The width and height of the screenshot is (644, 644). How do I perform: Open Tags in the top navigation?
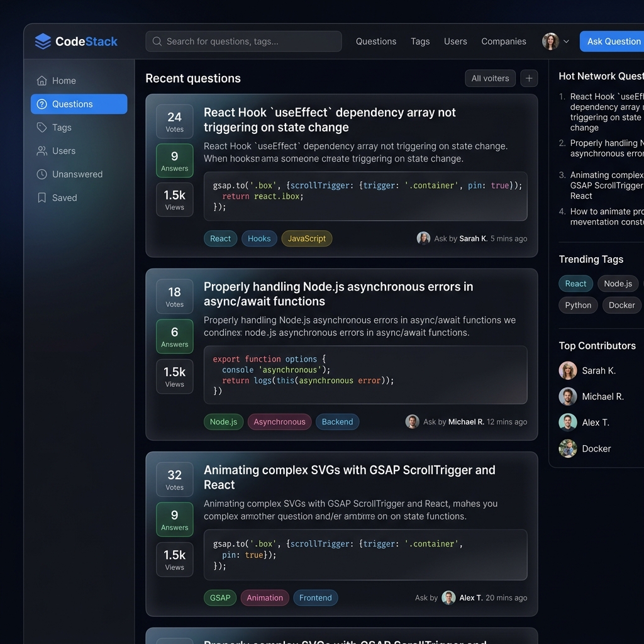click(x=420, y=42)
